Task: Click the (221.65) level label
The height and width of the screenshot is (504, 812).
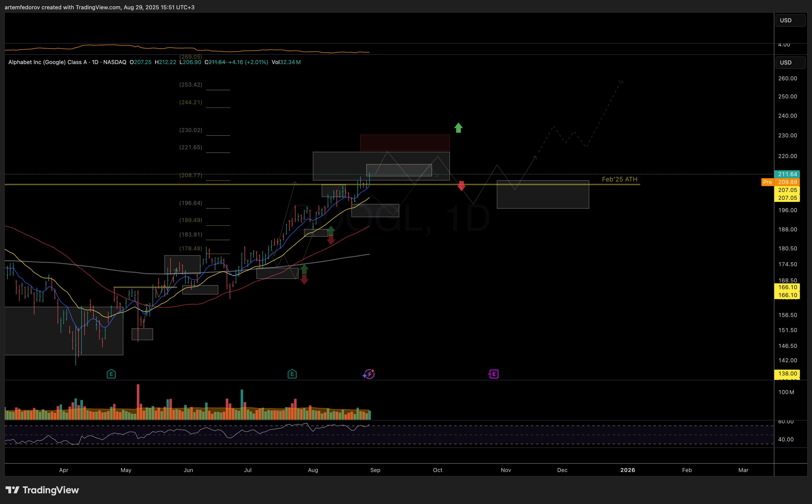Action: 191,147
